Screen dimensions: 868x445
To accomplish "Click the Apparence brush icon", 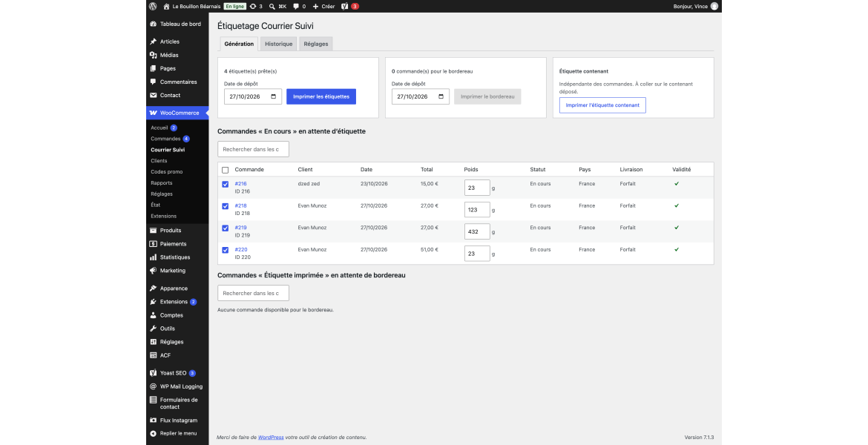I will tap(154, 289).
